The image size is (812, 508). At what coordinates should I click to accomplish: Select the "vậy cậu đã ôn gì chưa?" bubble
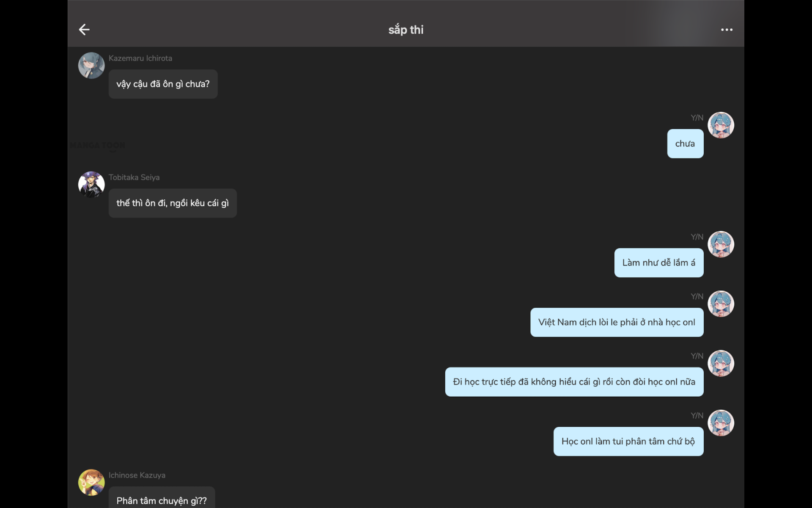tap(163, 84)
